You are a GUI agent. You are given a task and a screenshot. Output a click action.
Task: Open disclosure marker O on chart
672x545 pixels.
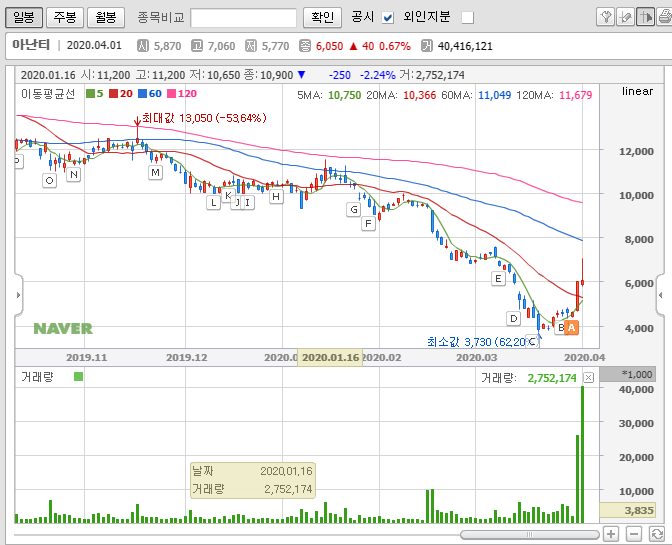(49, 180)
